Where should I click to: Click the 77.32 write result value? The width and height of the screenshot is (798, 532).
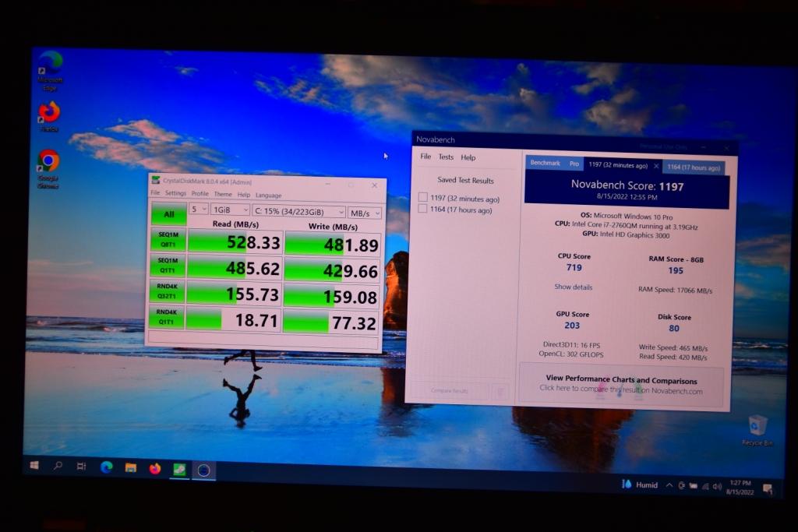[355, 323]
